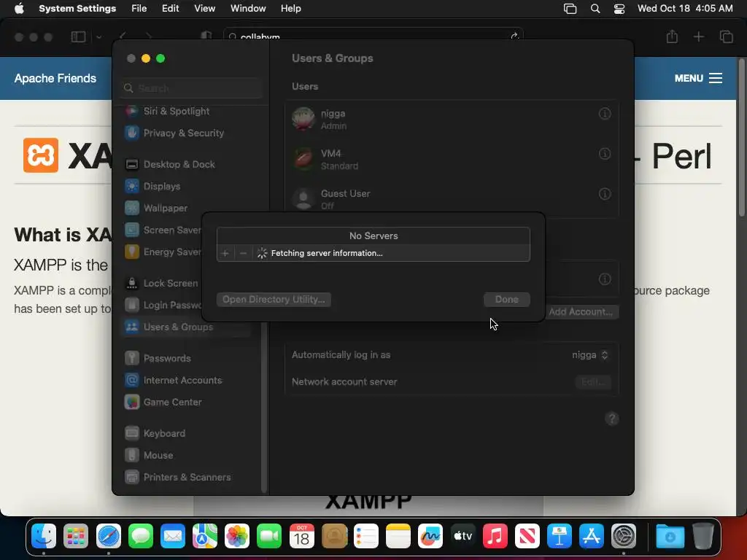Viewport: 747px width, 560px height.
Task: Open App Store in dock
Action: (x=592, y=536)
